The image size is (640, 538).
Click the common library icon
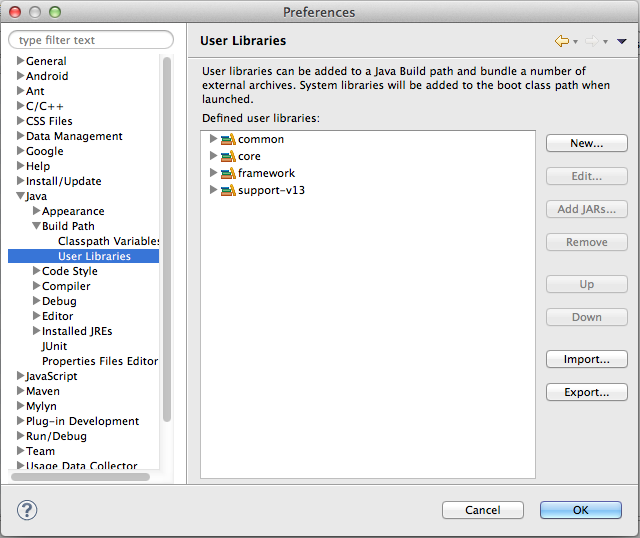(x=228, y=139)
